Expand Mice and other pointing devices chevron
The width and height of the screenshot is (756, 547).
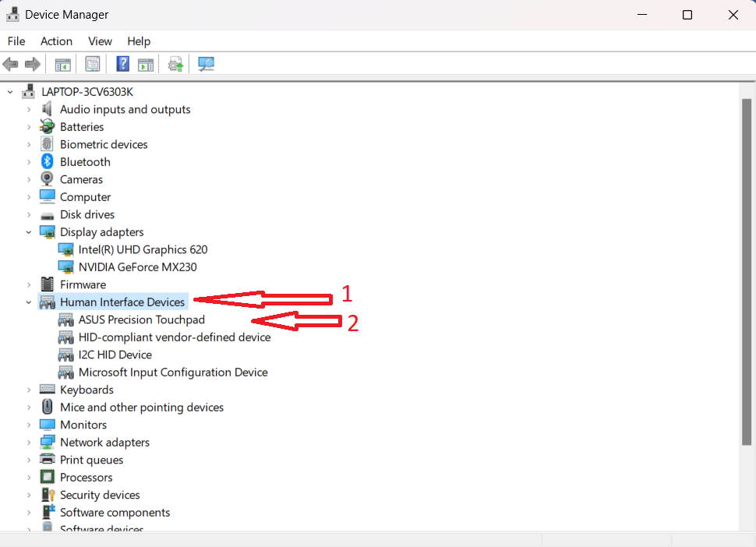click(29, 408)
